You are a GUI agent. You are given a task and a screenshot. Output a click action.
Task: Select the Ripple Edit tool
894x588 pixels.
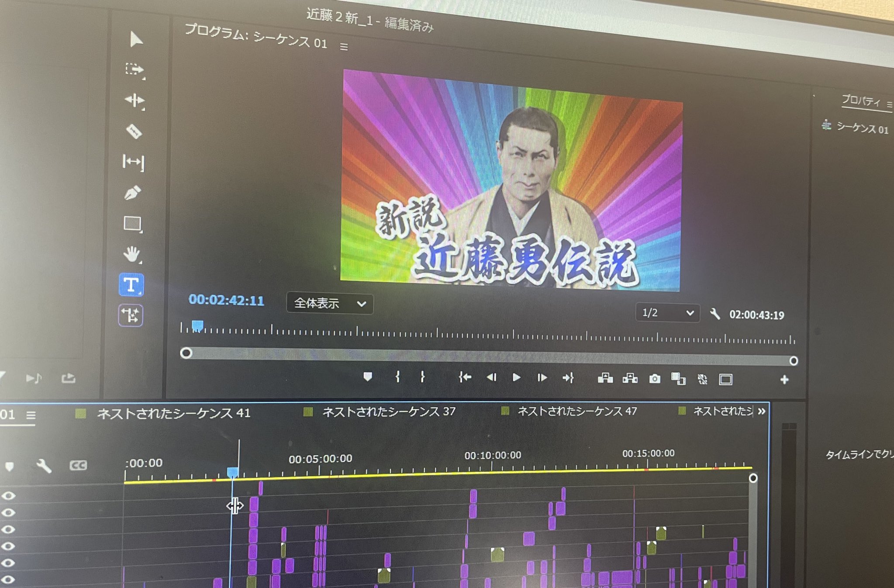pyautogui.click(x=135, y=101)
